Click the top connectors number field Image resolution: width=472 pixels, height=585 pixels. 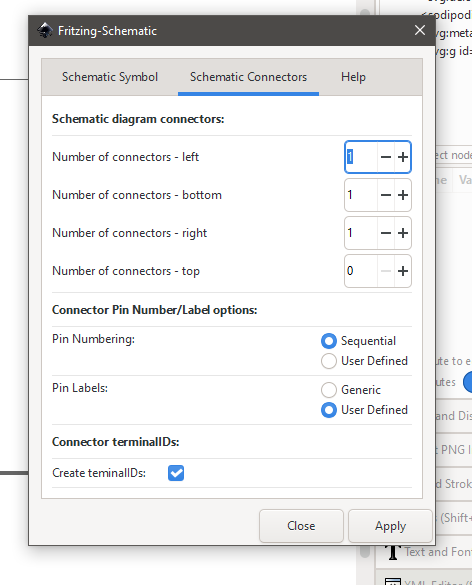pyautogui.click(x=361, y=271)
